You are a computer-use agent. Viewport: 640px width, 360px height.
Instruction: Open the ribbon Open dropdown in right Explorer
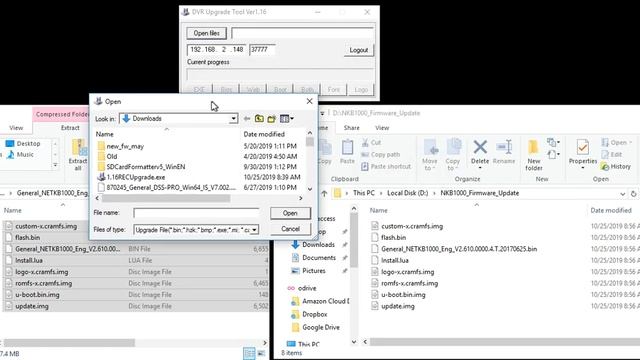(616, 142)
